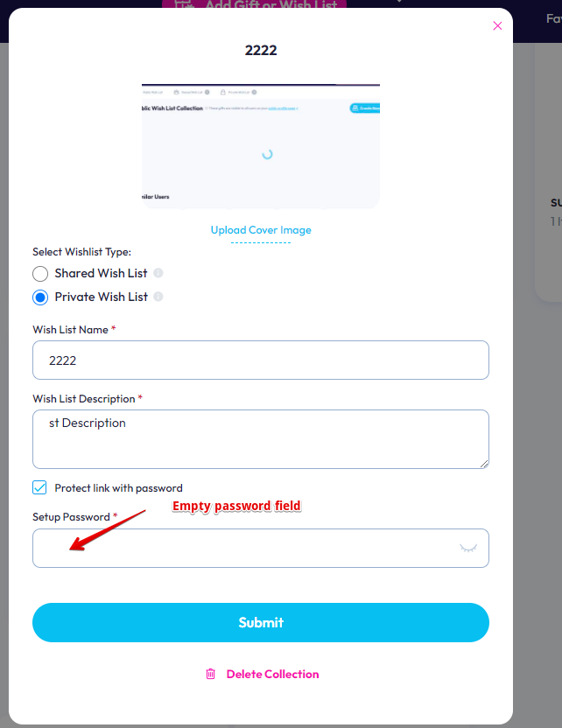Open the Shared Wish List info icon
This screenshot has height=728, width=562.
point(158,273)
